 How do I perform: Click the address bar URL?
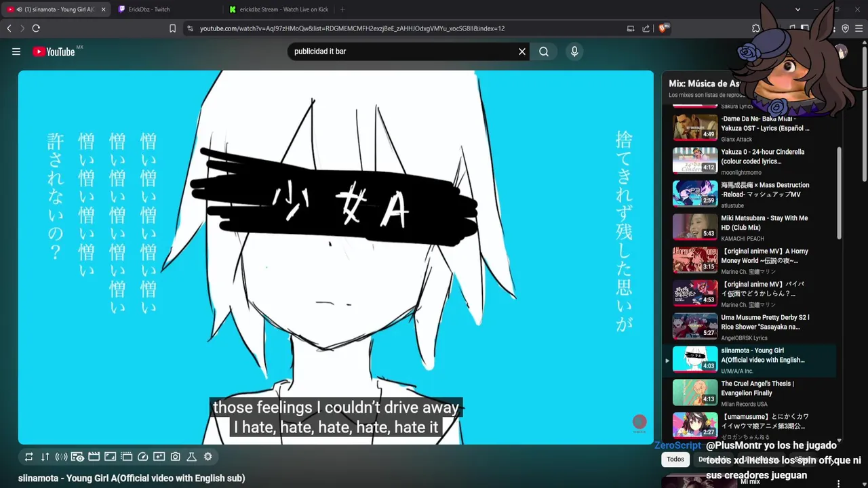click(352, 28)
